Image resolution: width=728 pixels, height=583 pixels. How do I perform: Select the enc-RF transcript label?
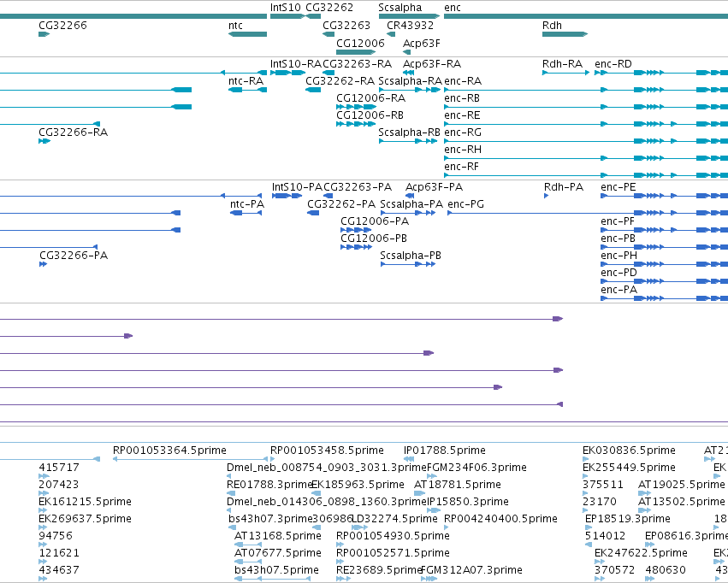click(461, 167)
